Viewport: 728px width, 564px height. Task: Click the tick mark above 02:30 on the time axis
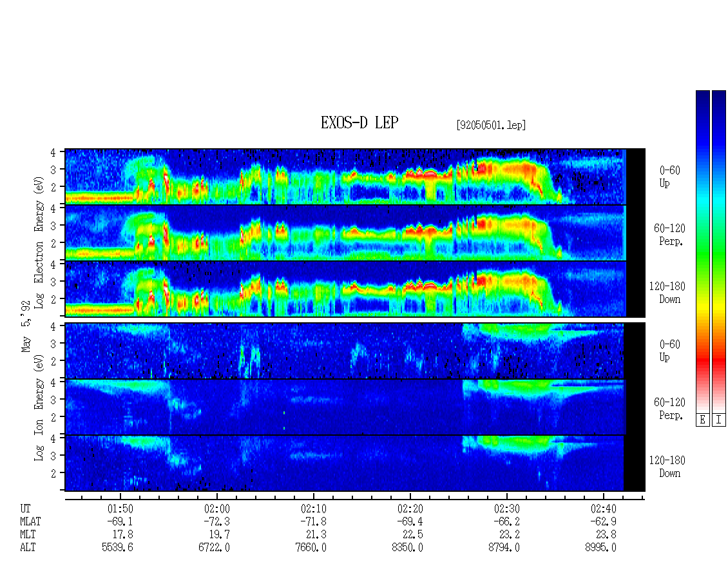(506, 496)
